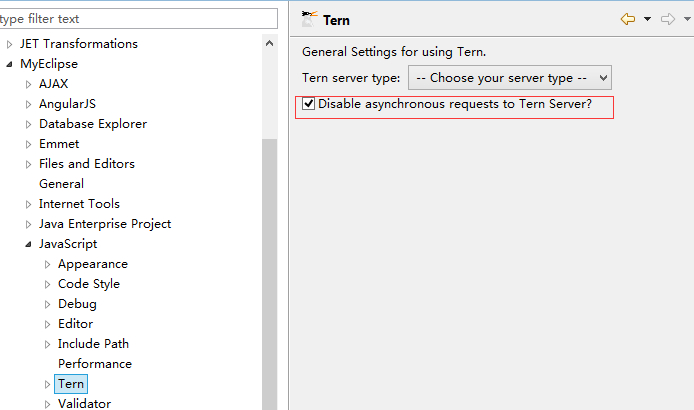
Task: Click the back navigation arrow icon
Action: [x=627, y=19]
